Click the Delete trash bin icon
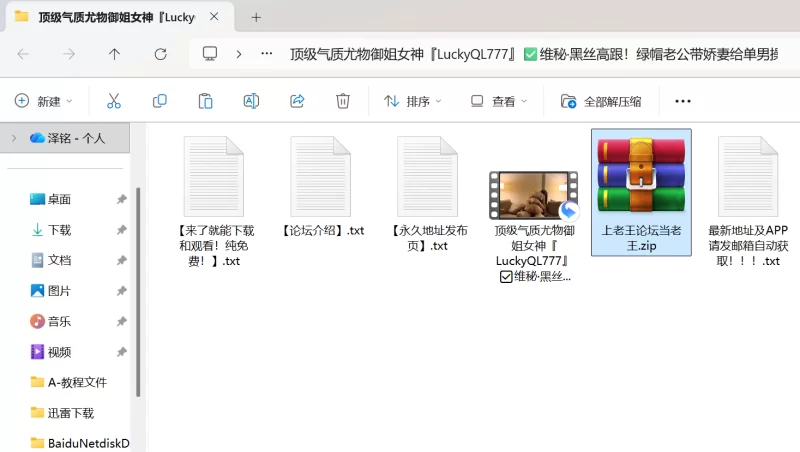800x452 pixels. tap(343, 101)
